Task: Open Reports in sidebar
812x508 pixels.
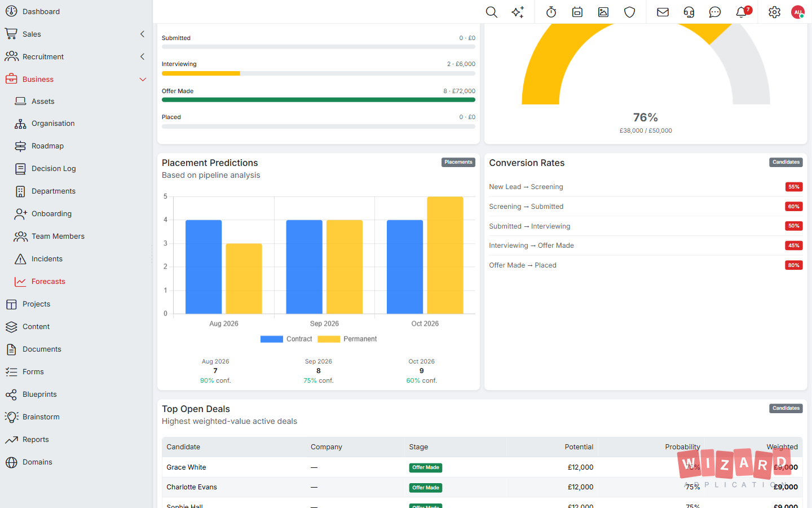Action: [36, 440]
